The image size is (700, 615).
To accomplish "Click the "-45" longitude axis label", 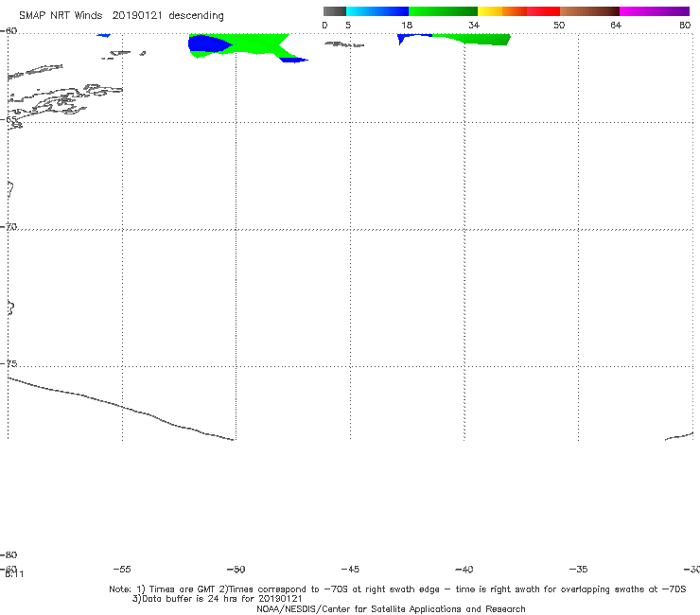I will [x=350, y=569].
